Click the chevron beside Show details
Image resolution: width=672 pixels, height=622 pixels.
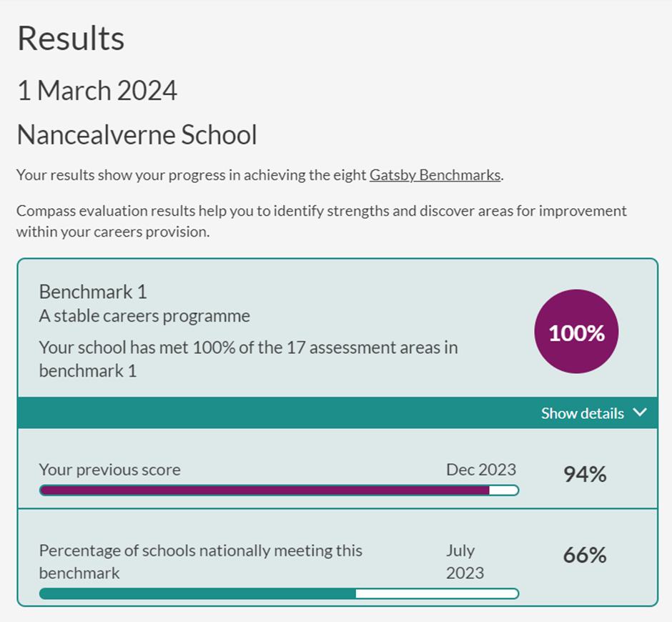coord(641,413)
